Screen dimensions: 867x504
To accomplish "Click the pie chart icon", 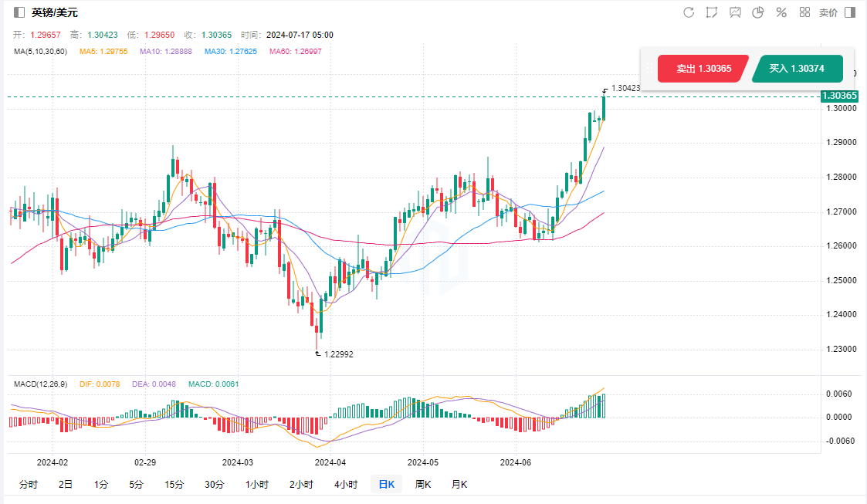I will coord(758,12).
